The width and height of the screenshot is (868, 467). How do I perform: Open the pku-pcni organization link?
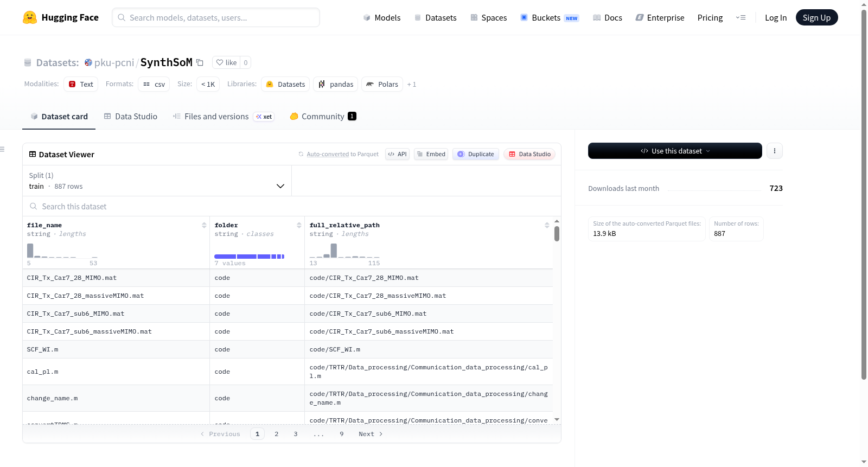coord(114,62)
